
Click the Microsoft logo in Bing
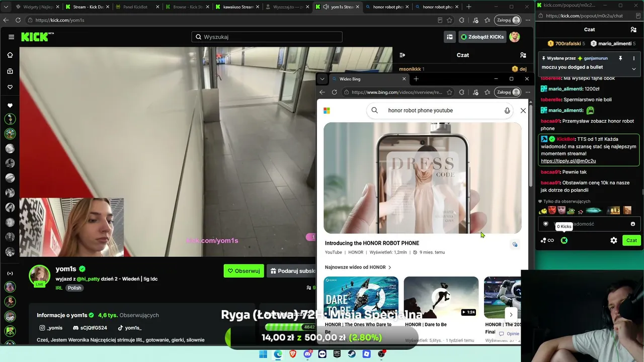327,111
